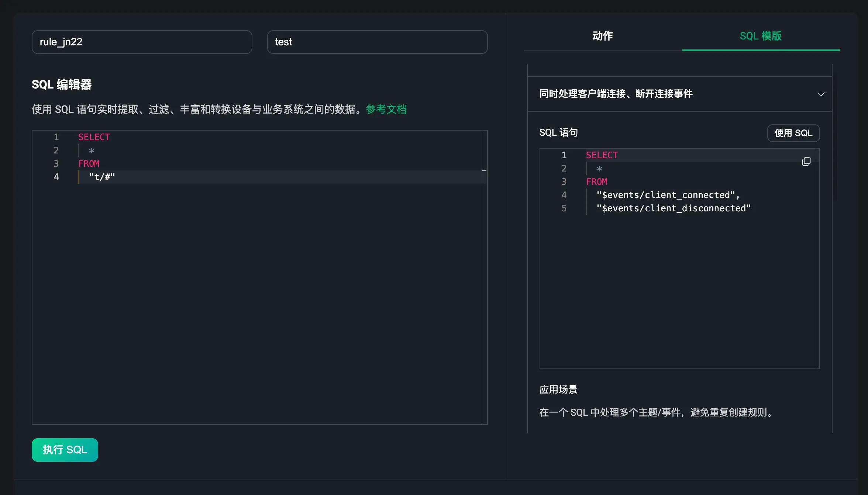Focus the rule_jn22 name input field
This screenshot has height=495, width=868.
[x=142, y=42]
